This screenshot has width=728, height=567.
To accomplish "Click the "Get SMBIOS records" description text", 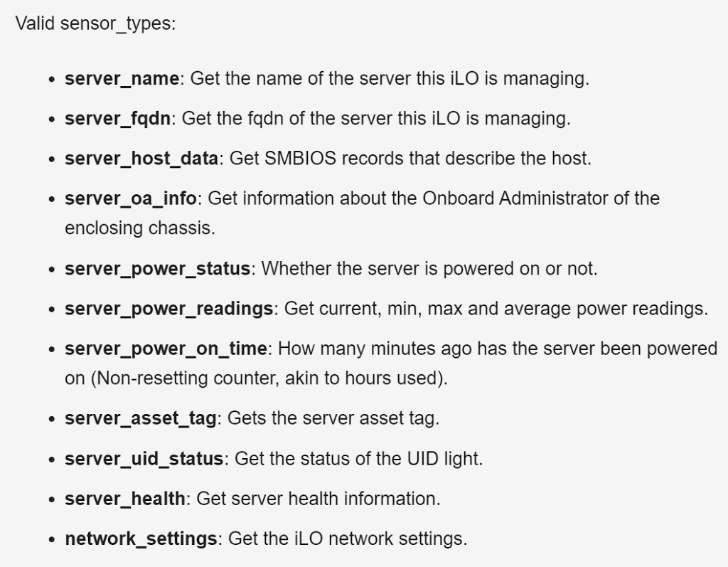I will coord(306,158).
